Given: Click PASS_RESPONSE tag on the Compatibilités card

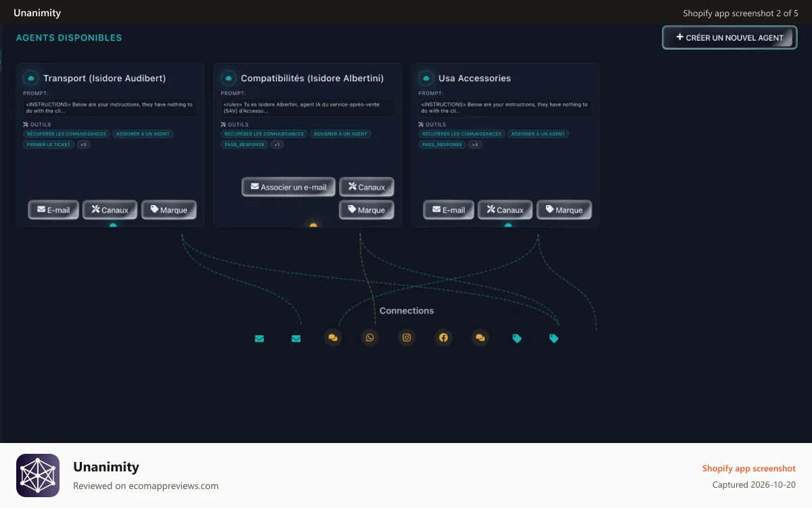Looking at the screenshot, I should [244, 144].
